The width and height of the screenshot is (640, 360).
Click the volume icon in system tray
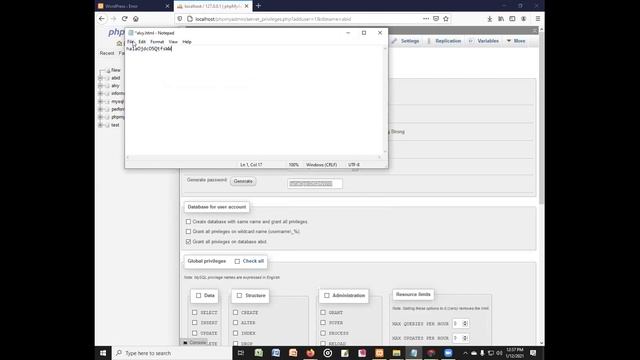click(x=499, y=353)
